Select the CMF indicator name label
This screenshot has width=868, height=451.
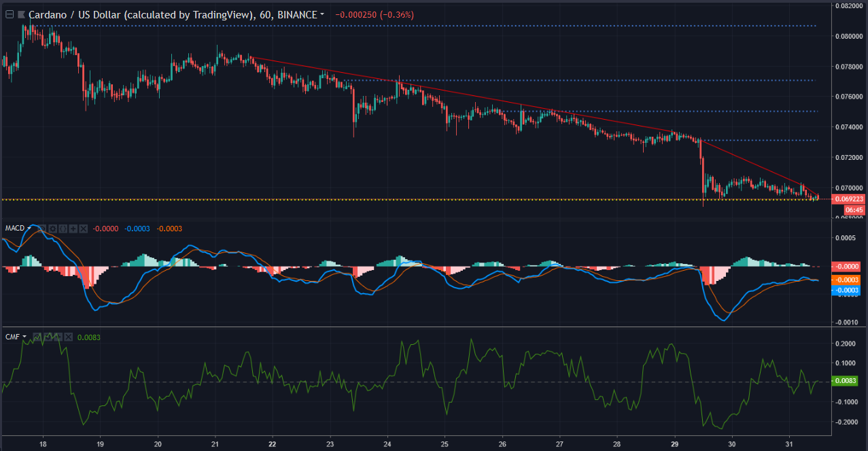(12, 337)
